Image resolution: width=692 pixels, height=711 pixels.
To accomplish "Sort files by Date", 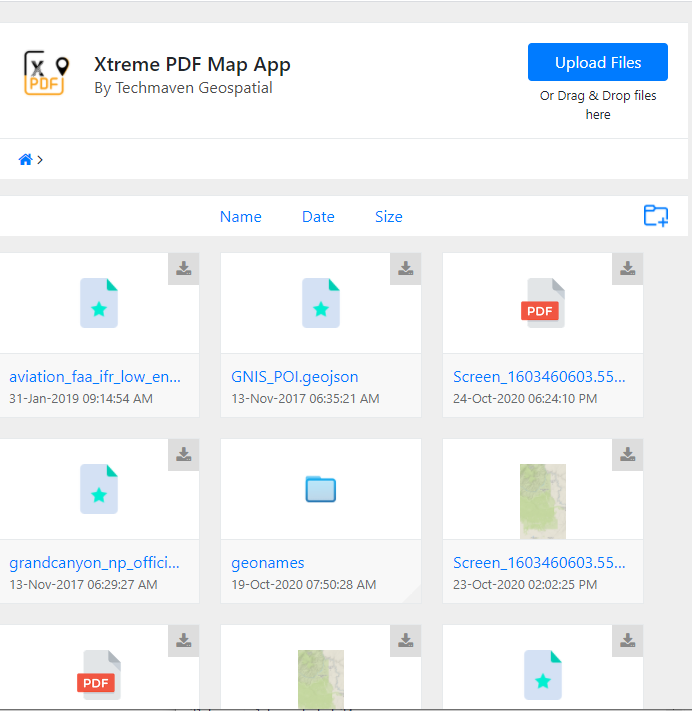I will click(x=318, y=217).
